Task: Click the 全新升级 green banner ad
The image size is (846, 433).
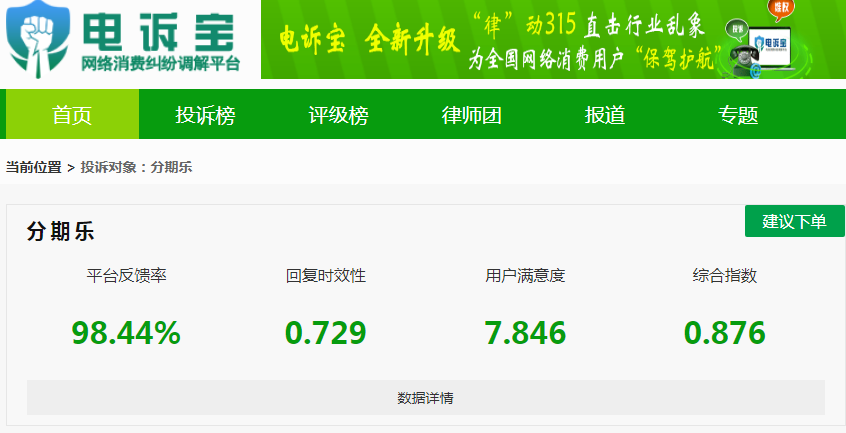Action: pos(553,39)
